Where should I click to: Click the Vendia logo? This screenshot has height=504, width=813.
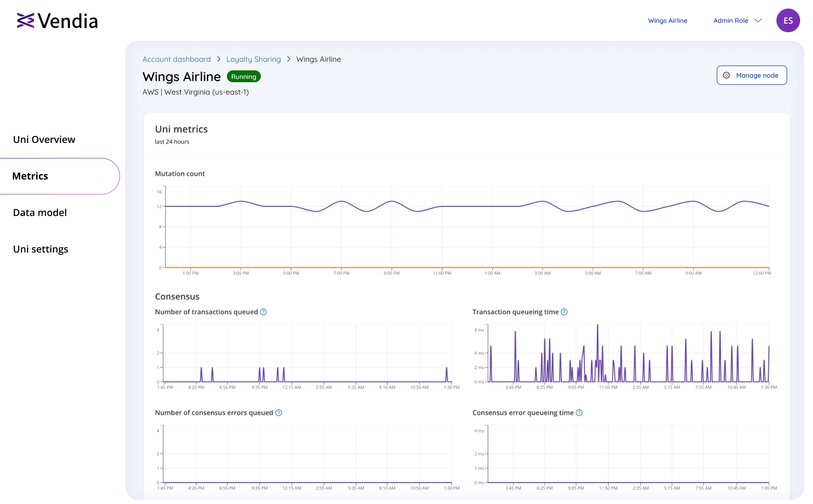(58, 21)
